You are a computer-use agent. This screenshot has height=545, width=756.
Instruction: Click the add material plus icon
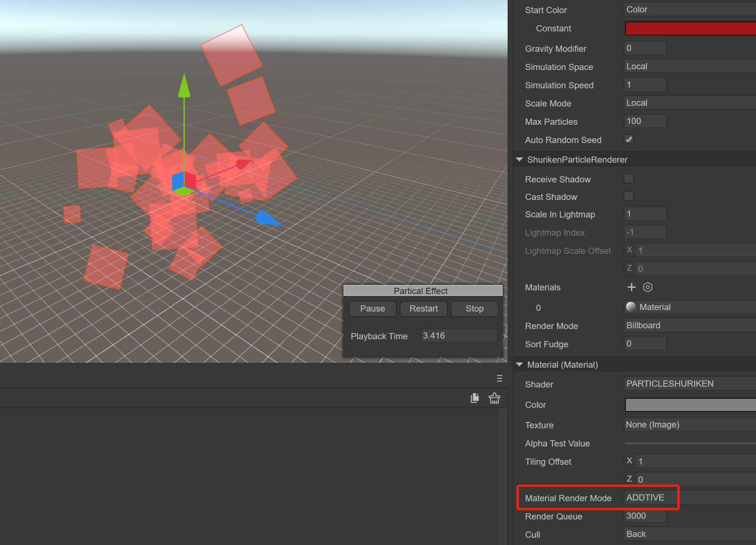point(631,287)
